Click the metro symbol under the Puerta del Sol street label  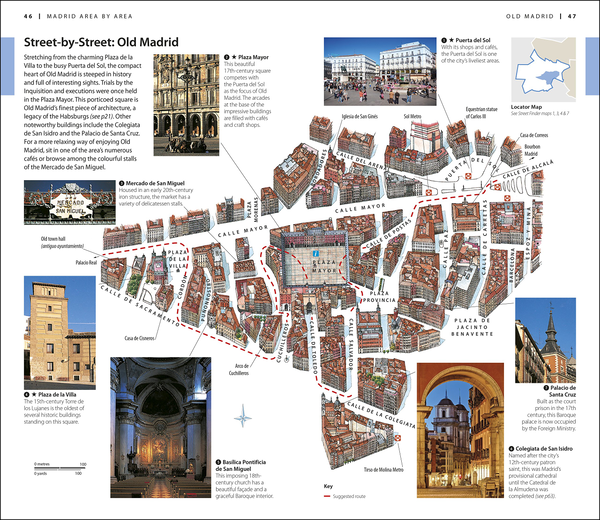click(x=468, y=176)
